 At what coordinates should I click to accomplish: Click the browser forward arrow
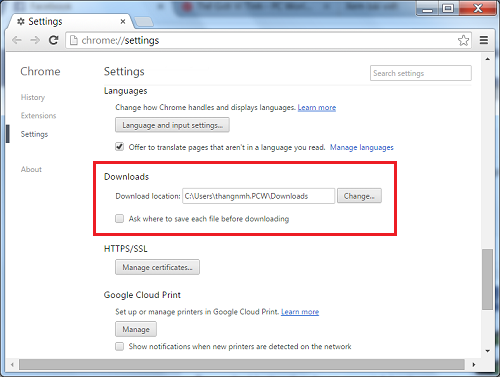pyautogui.click(x=35, y=40)
